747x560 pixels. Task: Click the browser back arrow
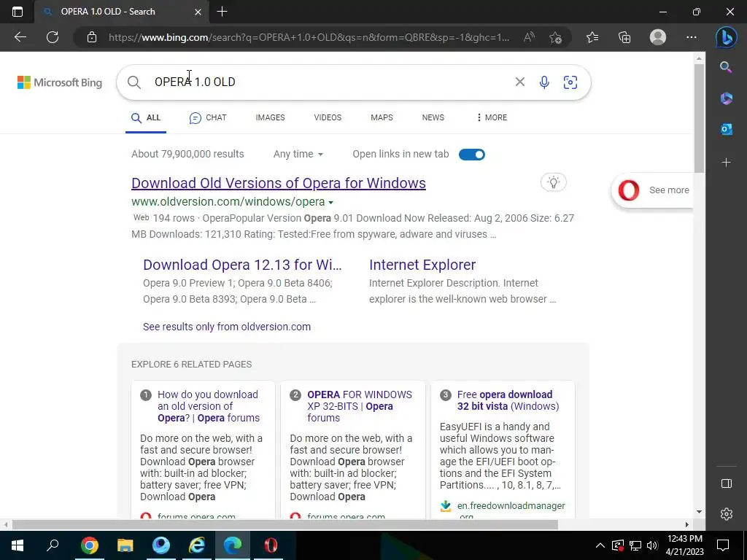tap(20, 37)
